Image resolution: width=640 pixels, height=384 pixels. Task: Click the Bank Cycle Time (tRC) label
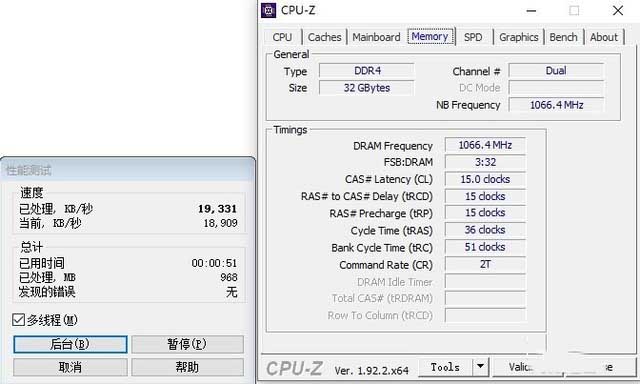click(382, 248)
